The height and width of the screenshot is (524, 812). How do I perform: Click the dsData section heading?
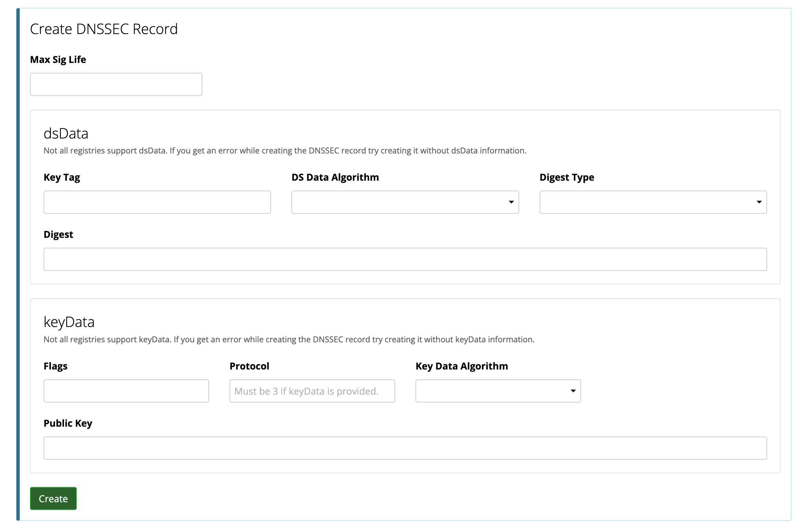[x=66, y=133]
